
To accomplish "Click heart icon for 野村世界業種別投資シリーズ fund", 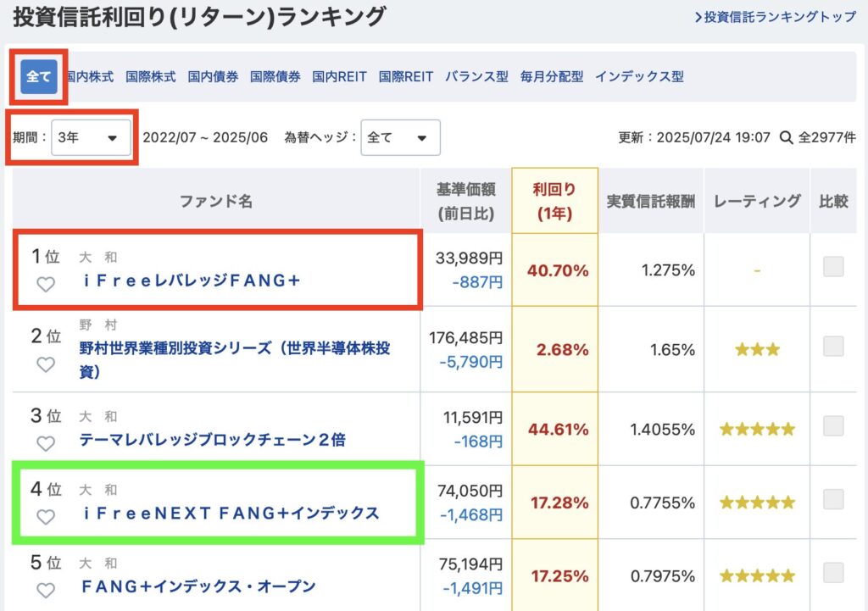I will point(46,364).
